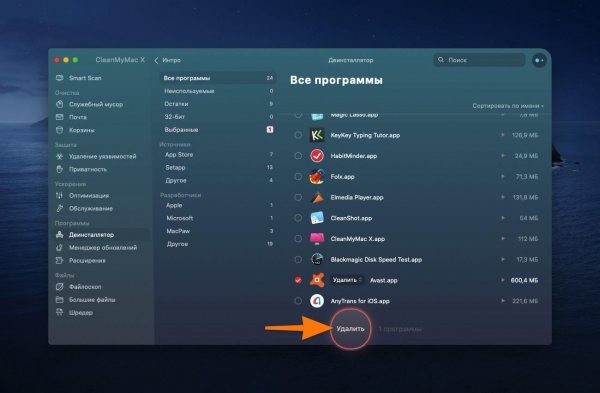Click the HabitMinder app icon
This screenshot has height=393, width=600.
tap(317, 156)
